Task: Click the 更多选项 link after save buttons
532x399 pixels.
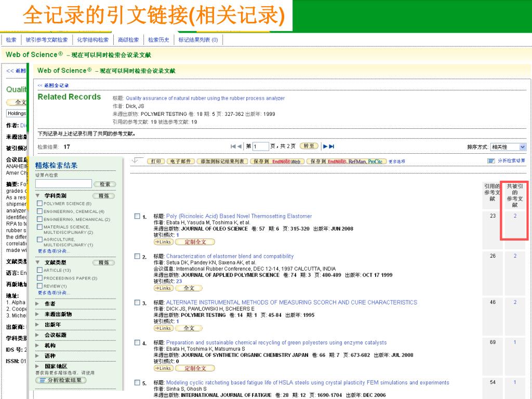Action: tap(396, 162)
